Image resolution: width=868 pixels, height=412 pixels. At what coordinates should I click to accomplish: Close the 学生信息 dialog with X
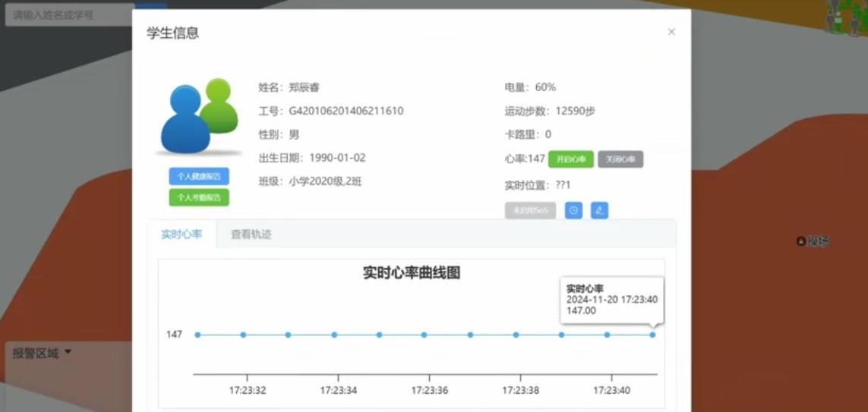(671, 32)
